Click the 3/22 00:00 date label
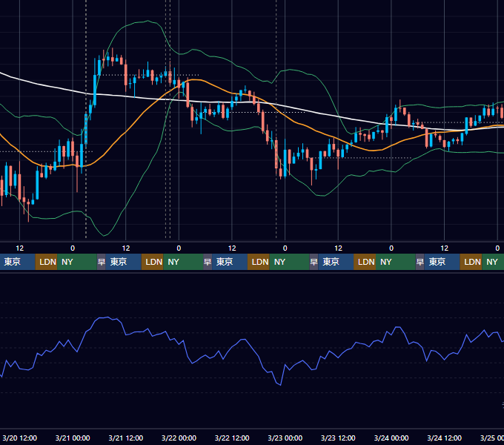 coord(179,438)
